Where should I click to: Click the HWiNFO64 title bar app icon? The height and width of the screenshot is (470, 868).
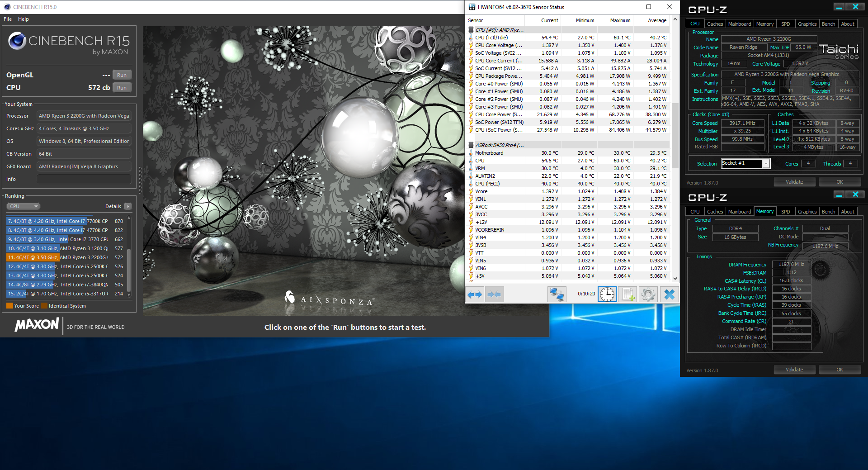(x=472, y=7)
